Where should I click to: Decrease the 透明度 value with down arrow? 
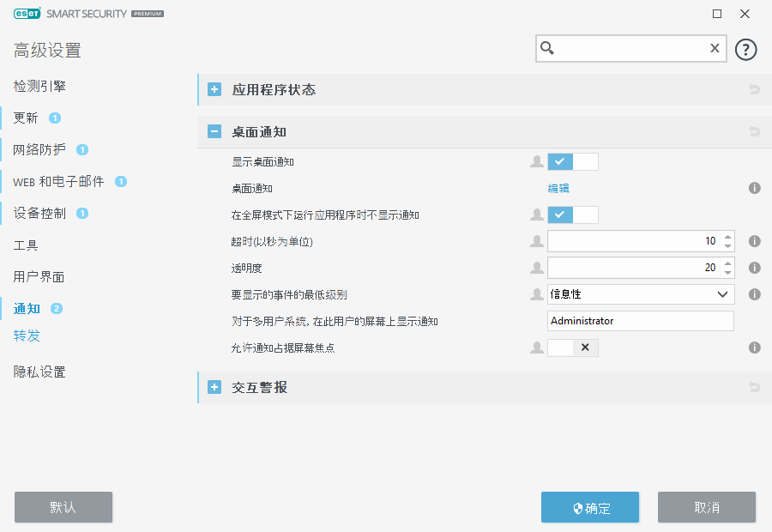727,272
